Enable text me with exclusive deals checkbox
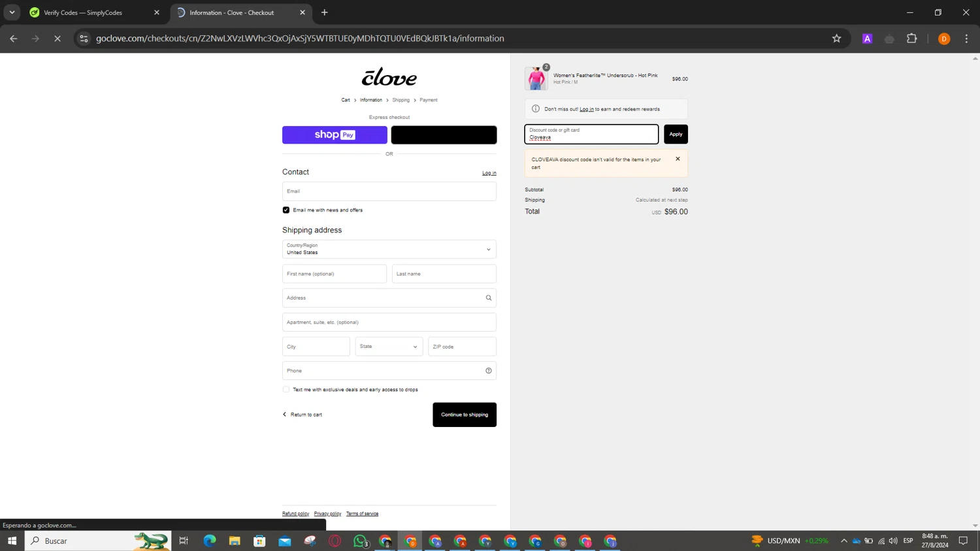This screenshot has height=551, width=980. pos(286,390)
